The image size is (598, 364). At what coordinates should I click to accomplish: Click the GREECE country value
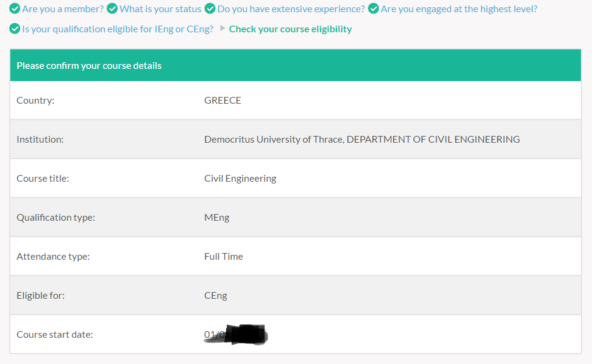[x=222, y=101]
